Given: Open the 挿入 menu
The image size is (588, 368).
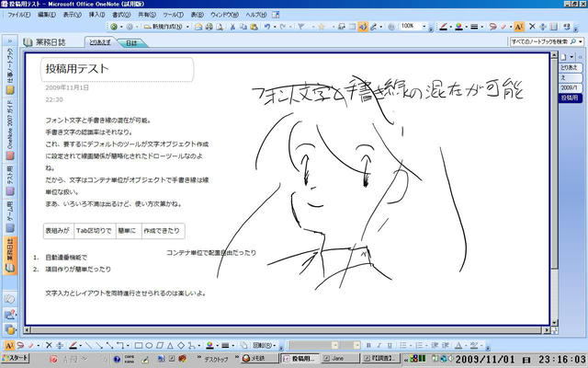Looking at the screenshot, I should [96, 15].
